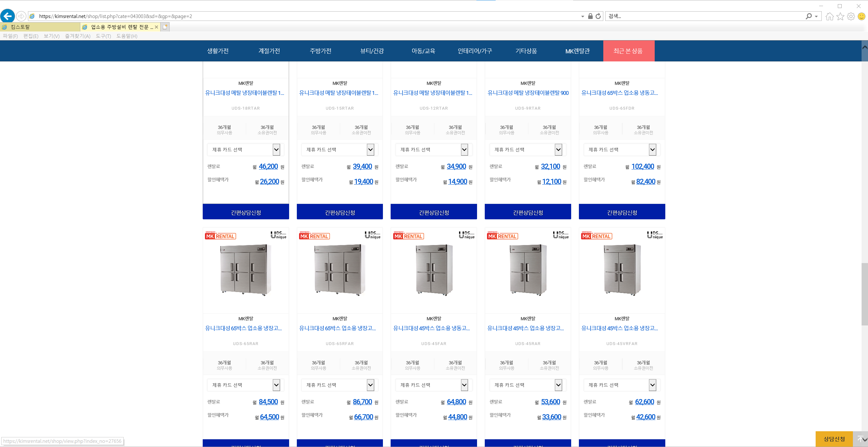
Task: Select 기타상품 in the navigation bar
Action: click(x=526, y=51)
